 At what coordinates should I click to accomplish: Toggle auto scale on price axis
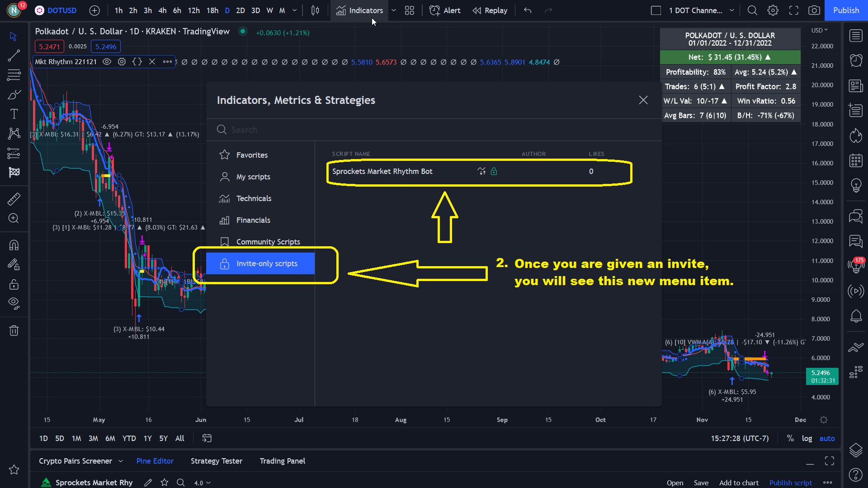tap(827, 438)
